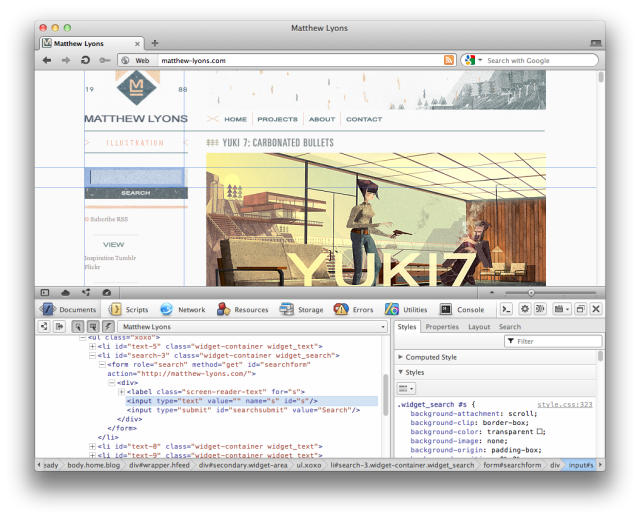Adjust the page zoom slider handle
The height and width of the screenshot is (519, 640).
coord(531,293)
